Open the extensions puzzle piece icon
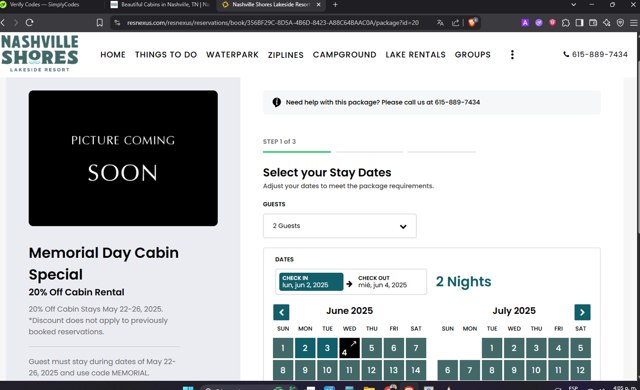The width and height of the screenshot is (640, 390). click(566, 23)
